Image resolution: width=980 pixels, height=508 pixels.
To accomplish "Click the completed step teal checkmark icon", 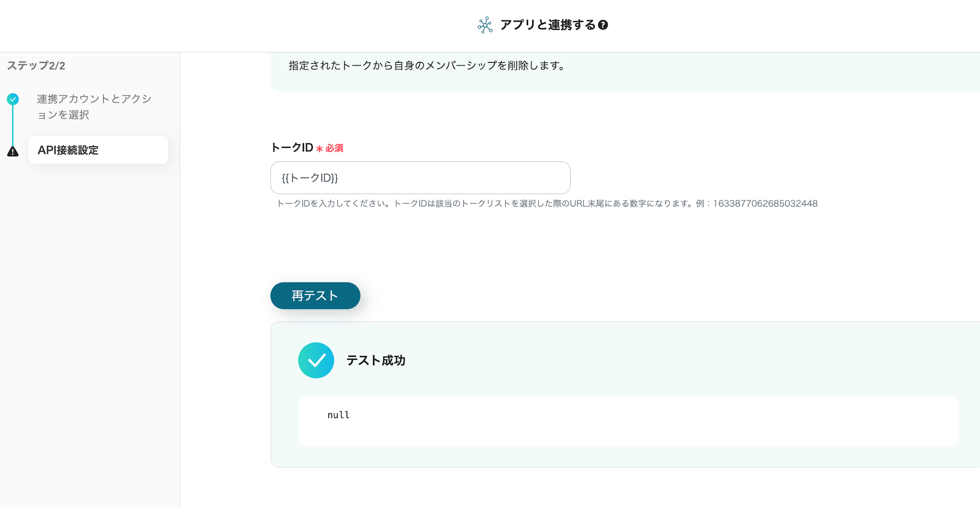I will click(13, 99).
